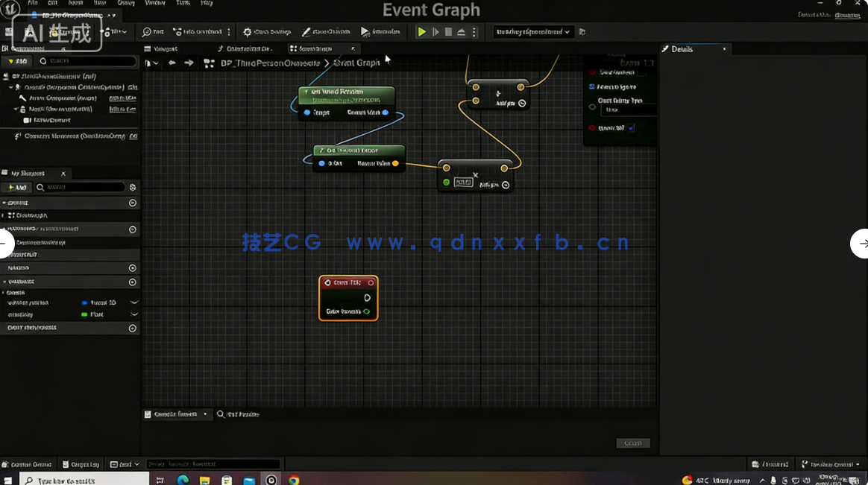Click the My Blueprint search field

[81, 188]
